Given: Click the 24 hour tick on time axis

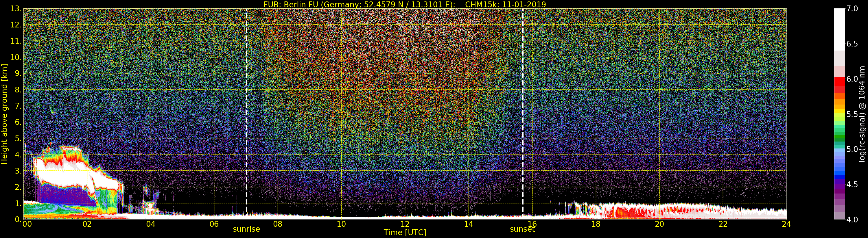Looking at the screenshot, I should 786,224.
